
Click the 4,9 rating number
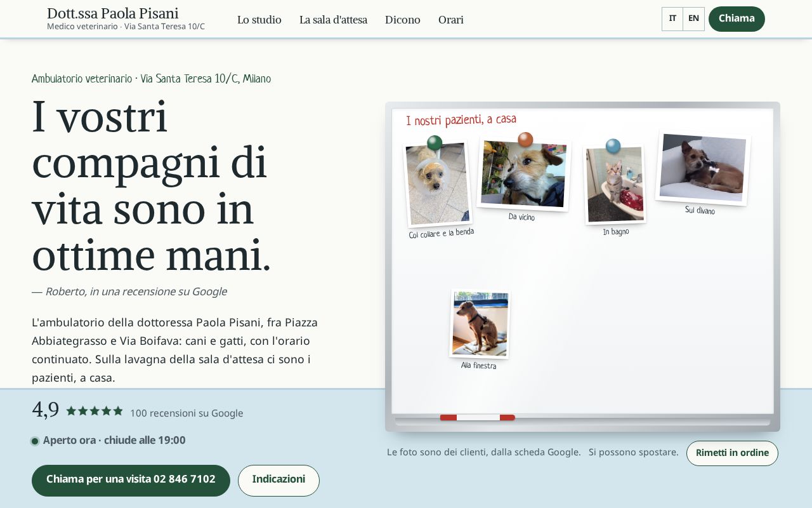point(45,410)
